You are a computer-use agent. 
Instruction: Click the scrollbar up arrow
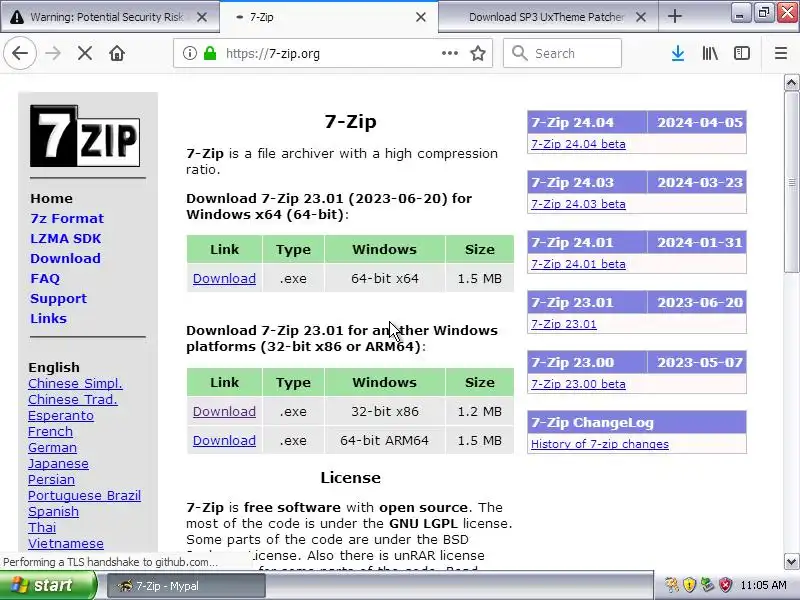click(791, 82)
